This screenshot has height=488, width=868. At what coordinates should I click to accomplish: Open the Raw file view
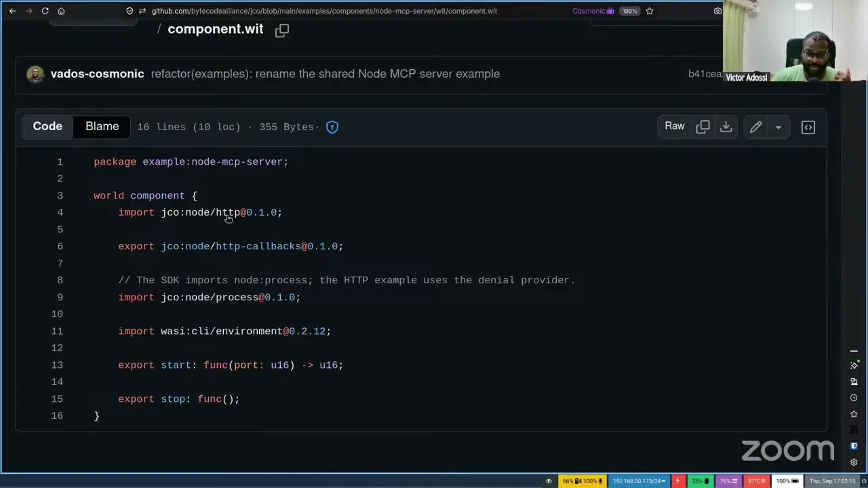tap(675, 127)
